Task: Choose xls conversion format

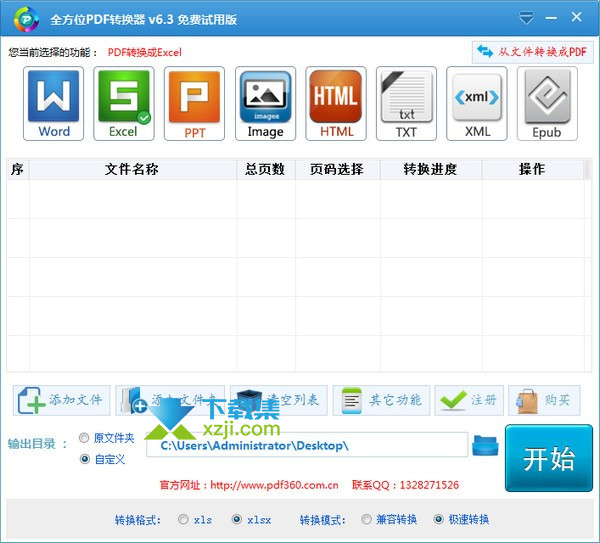Action: point(183,519)
